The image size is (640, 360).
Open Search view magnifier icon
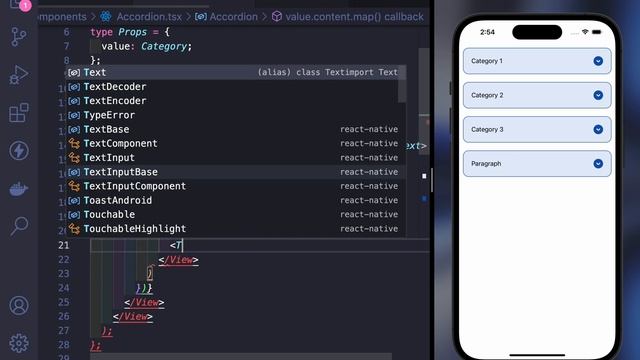point(18,226)
